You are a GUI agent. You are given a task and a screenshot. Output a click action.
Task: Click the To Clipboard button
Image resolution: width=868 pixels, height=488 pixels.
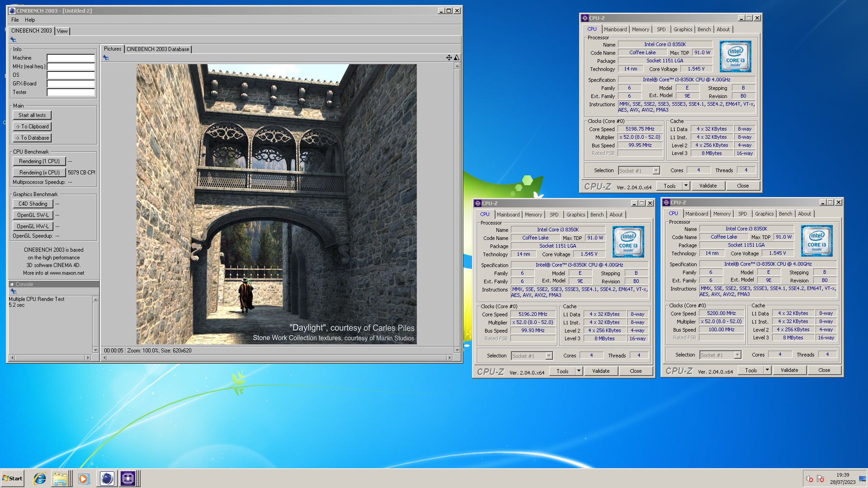coord(32,127)
